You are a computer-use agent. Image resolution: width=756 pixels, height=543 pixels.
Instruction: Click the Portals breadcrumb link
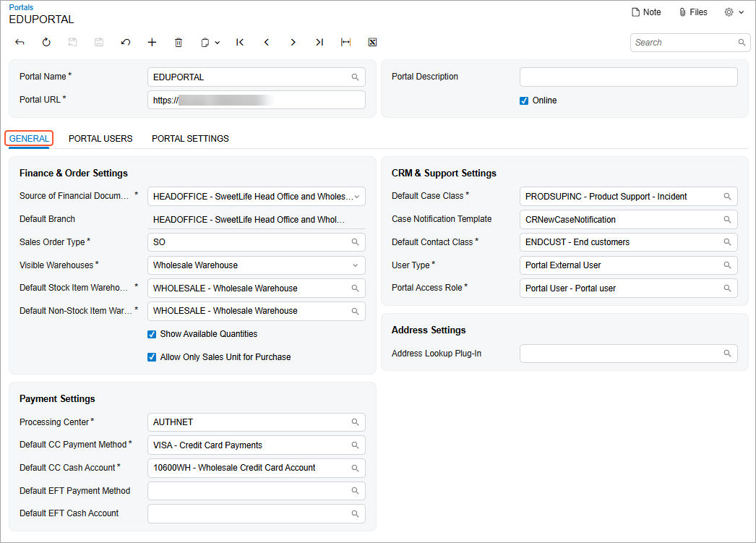point(21,7)
